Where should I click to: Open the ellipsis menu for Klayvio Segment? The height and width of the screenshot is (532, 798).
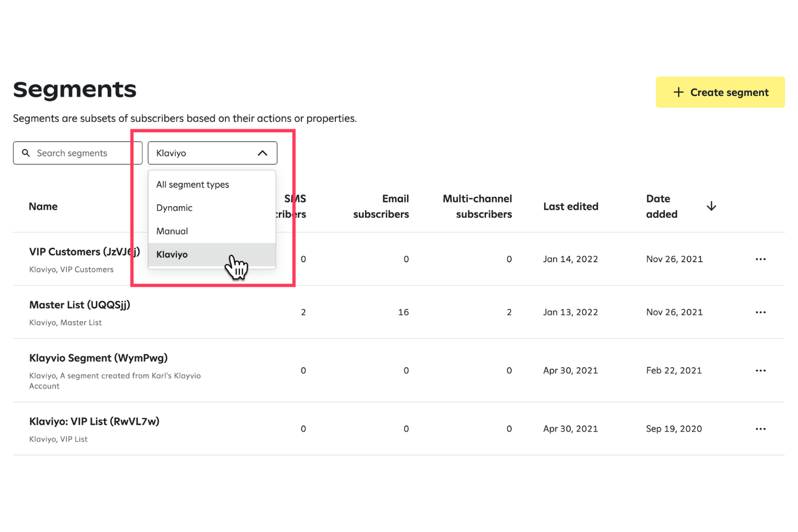point(761,370)
